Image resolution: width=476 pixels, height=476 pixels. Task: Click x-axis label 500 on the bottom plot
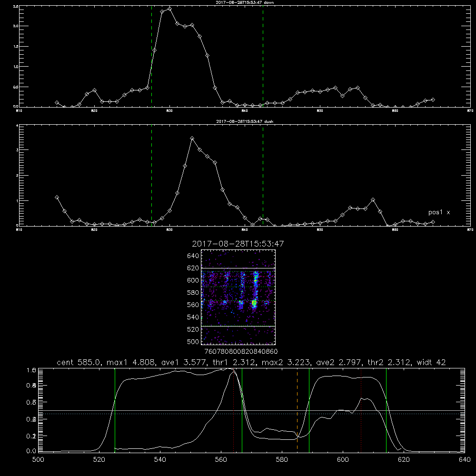(38, 460)
